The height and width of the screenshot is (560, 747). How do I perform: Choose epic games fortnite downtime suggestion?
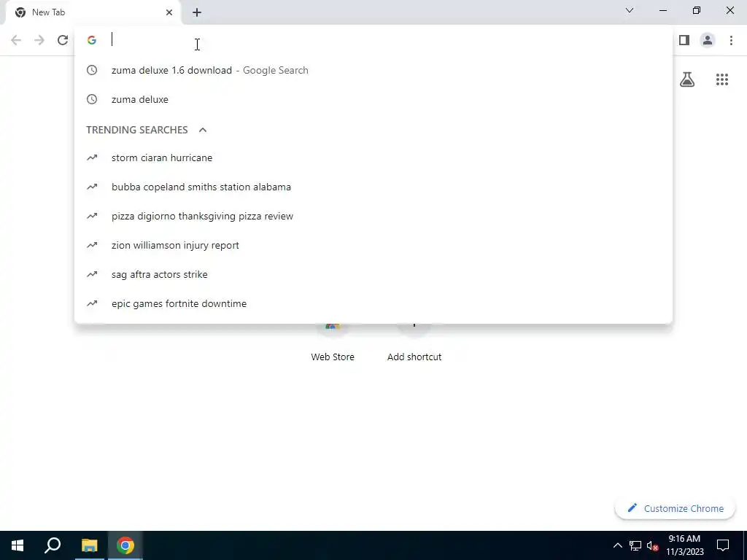pos(373,304)
